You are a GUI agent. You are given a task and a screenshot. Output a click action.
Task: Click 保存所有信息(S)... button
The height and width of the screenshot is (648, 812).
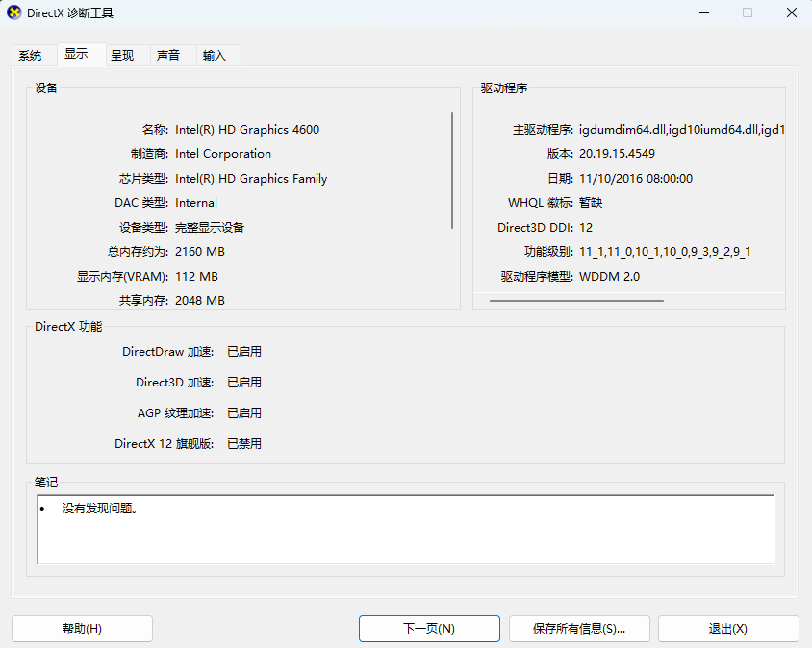(579, 629)
